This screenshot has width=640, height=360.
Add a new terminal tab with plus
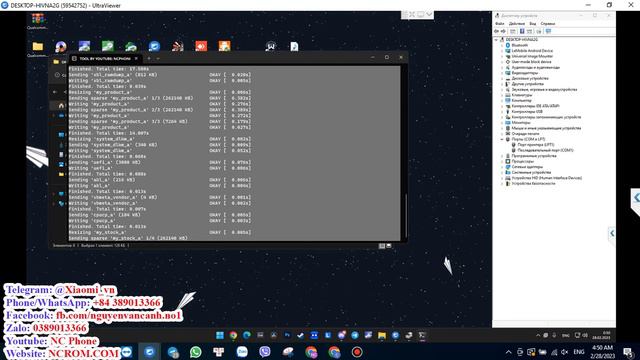click(x=149, y=58)
